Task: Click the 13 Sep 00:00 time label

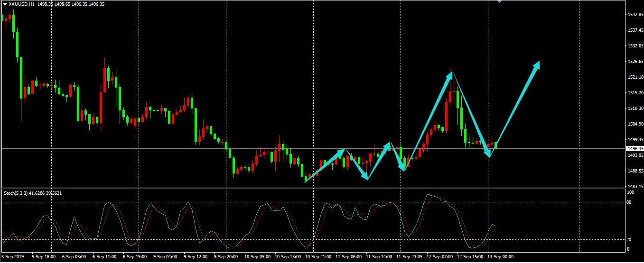Action: (x=501, y=257)
